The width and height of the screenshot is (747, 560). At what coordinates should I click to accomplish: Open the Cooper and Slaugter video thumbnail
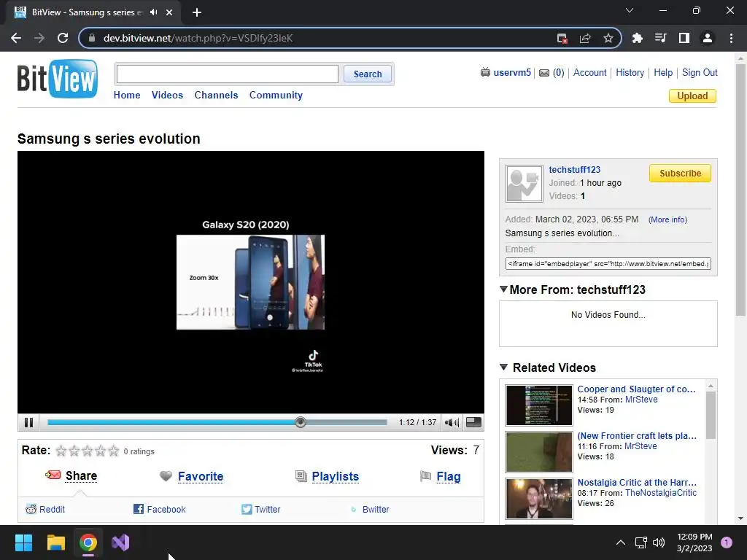[539, 405]
